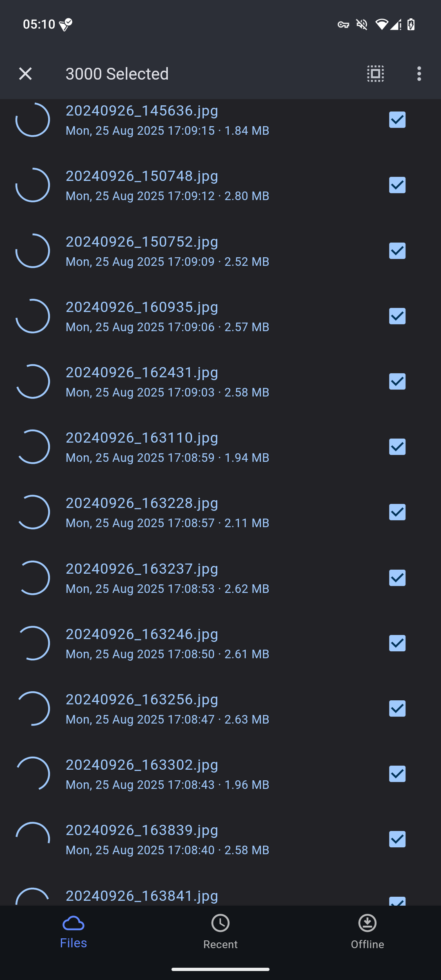Uncheck 20240926_160935.jpg file checkbox

click(397, 316)
